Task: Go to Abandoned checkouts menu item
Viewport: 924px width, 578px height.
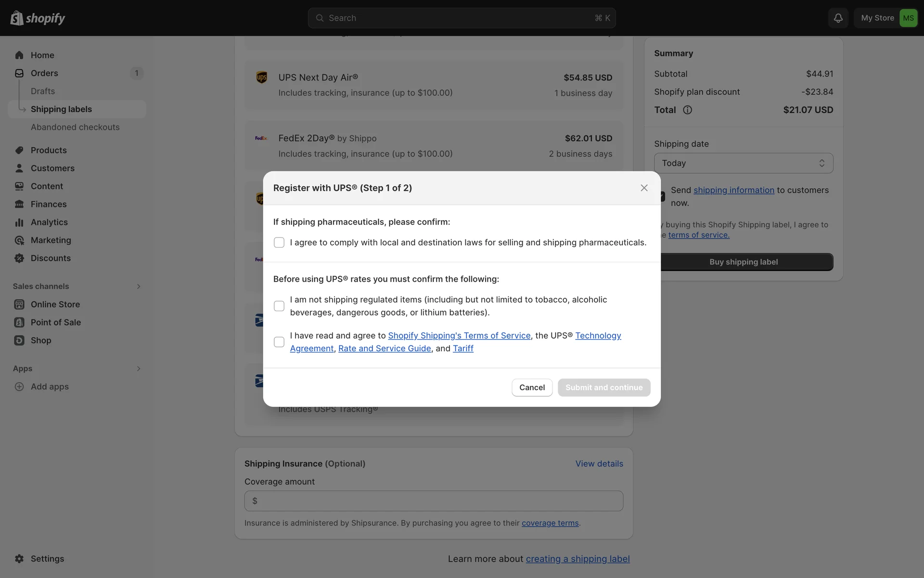Action: tap(75, 127)
